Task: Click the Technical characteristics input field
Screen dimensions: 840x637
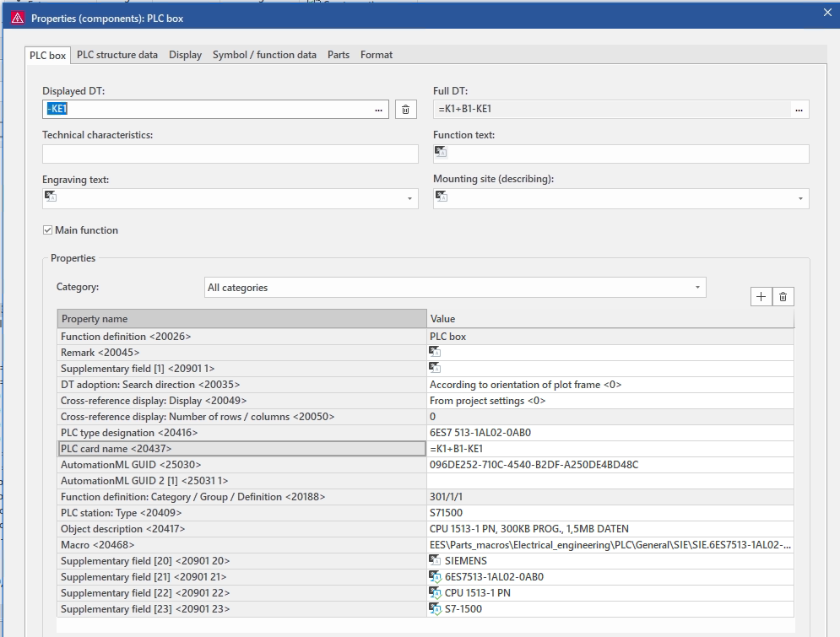Action: click(230, 154)
